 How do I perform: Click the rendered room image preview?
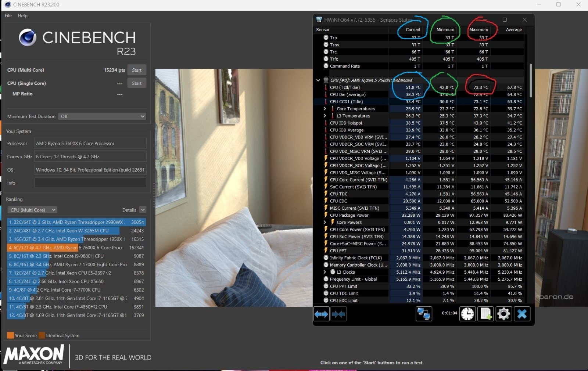pos(234,188)
